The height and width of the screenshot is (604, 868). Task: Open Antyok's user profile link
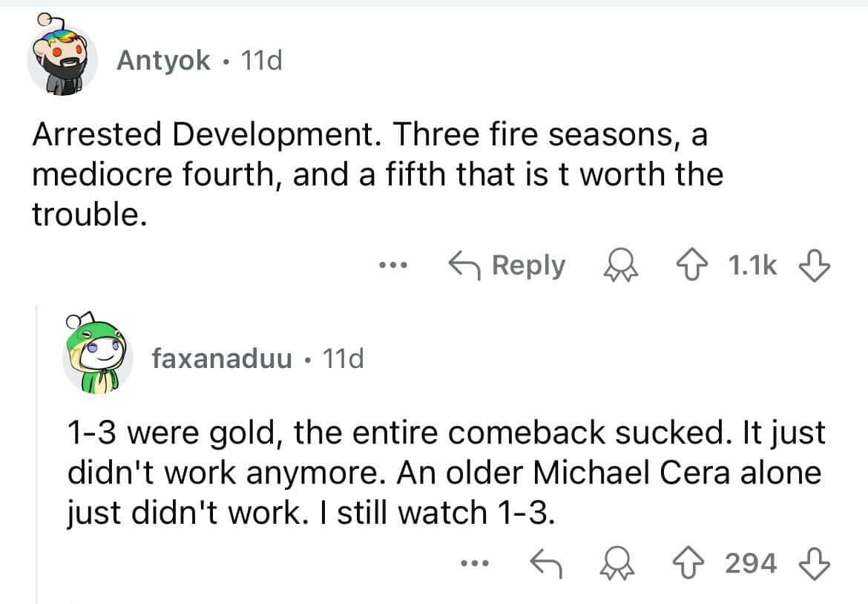pyautogui.click(x=163, y=61)
